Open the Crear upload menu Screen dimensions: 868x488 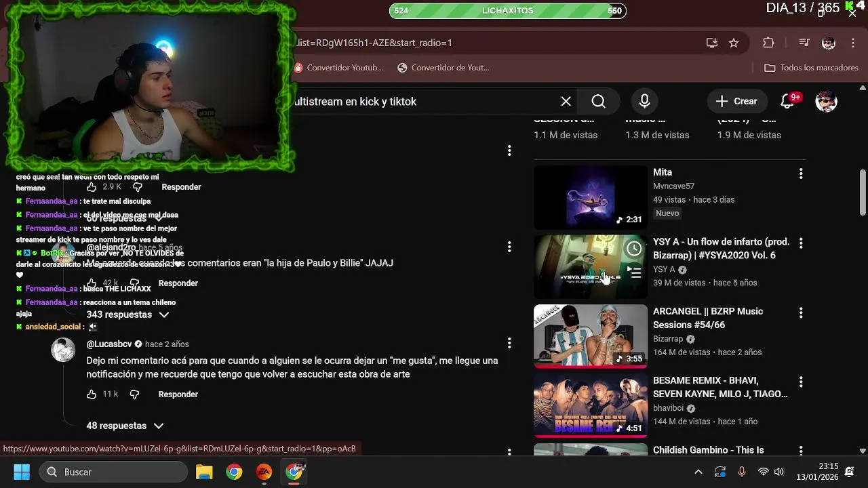(x=736, y=101)
